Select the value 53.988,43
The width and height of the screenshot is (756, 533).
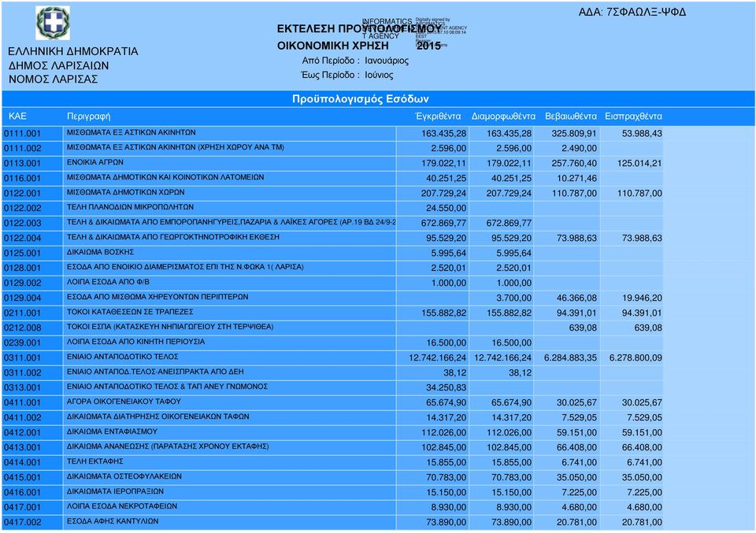coord(642,134)
